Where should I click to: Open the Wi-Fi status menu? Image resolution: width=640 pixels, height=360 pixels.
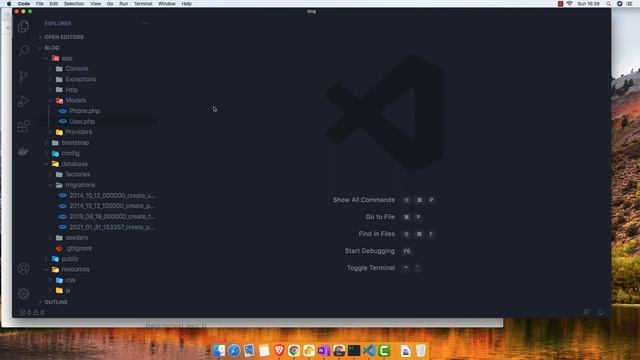coord(569,4)
